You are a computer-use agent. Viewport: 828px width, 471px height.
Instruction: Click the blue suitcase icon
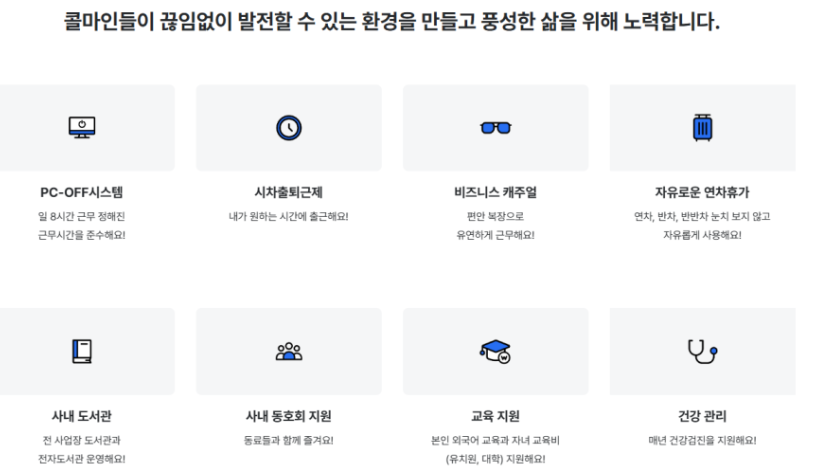[x=702, y=127]
